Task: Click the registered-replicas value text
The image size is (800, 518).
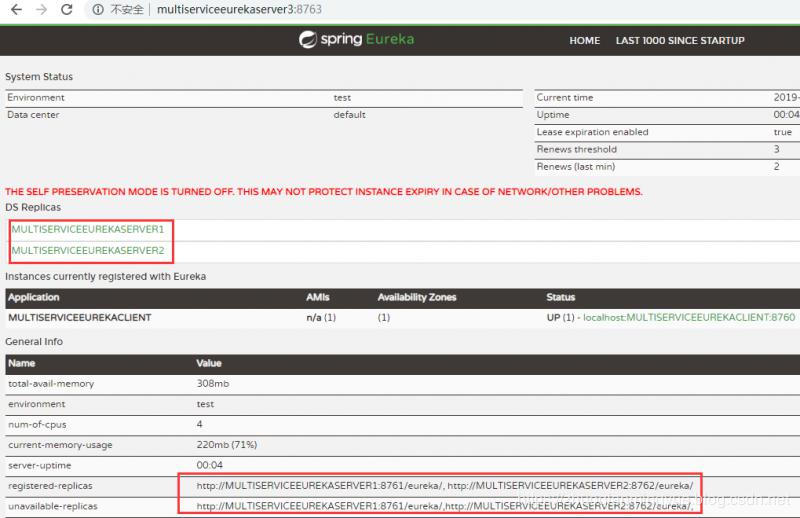Action: 445,485
